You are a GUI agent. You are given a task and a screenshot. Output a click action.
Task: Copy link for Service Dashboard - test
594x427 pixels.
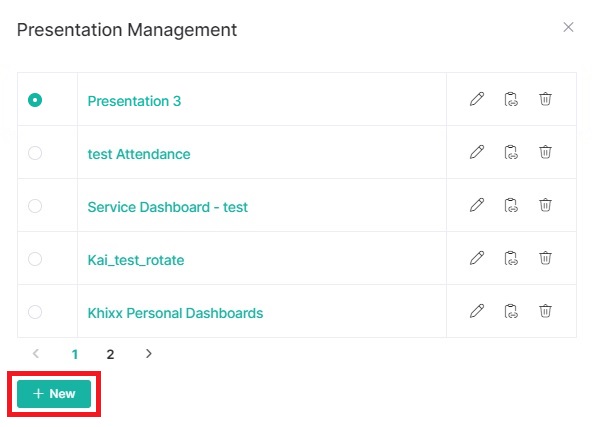[511, 205]
